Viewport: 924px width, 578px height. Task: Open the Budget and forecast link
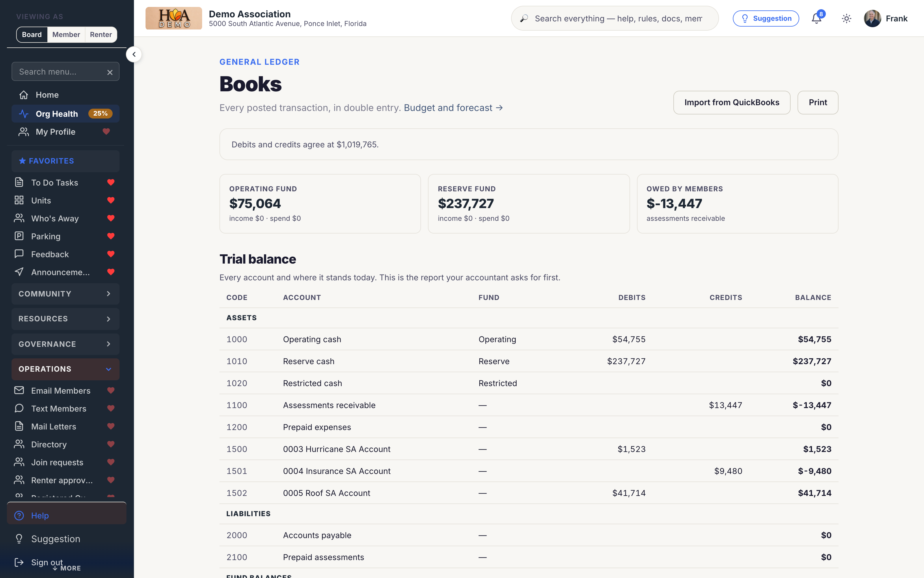click(x=453, y=108)
